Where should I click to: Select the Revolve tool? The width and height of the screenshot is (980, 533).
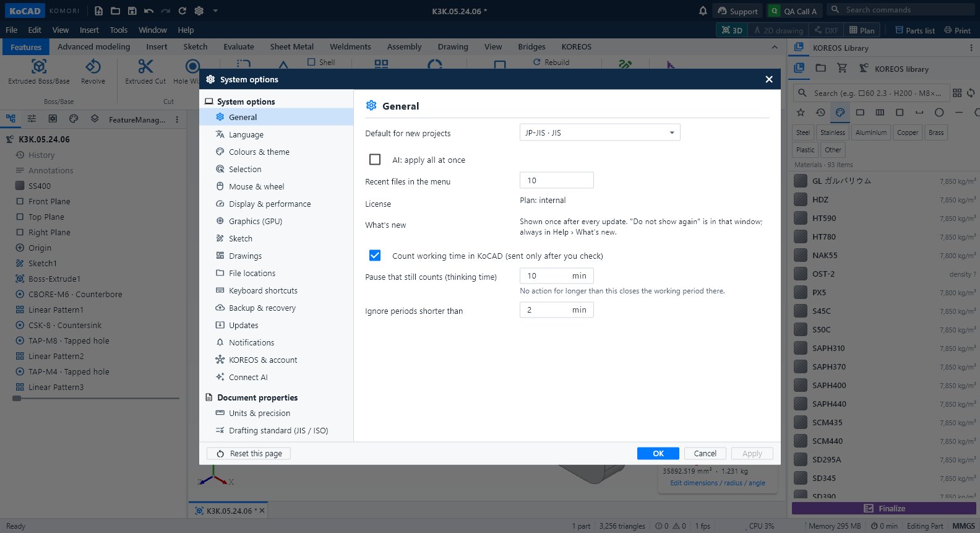pyautogui.click(x=93, y=72)
